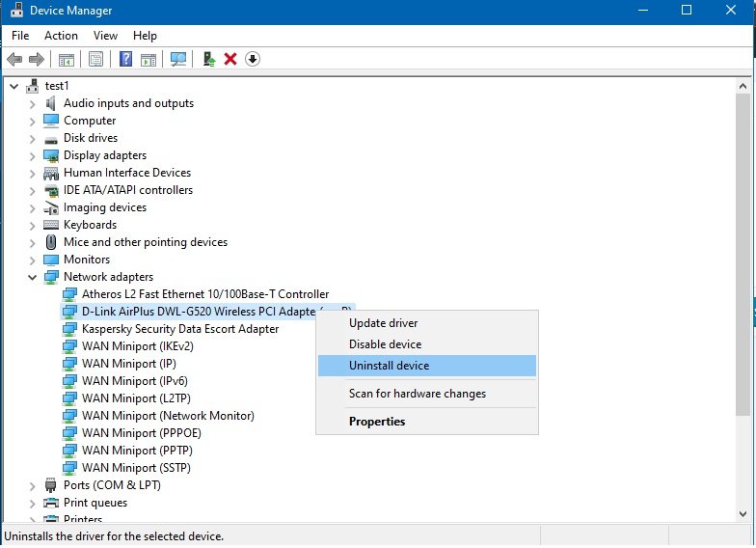The width and height of the screenshot is (756, 548).
Task: Select WAN Miniport (Network Monitor)
Action: coord(168,416)
